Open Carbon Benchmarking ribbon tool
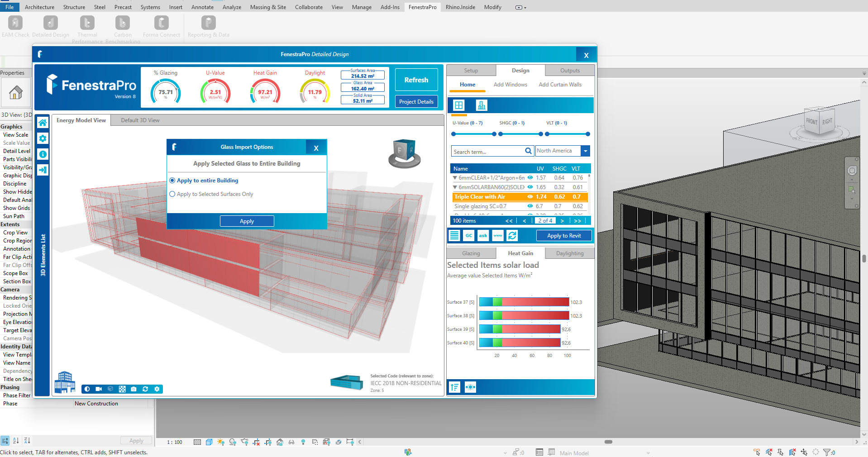 coord(123,29)
